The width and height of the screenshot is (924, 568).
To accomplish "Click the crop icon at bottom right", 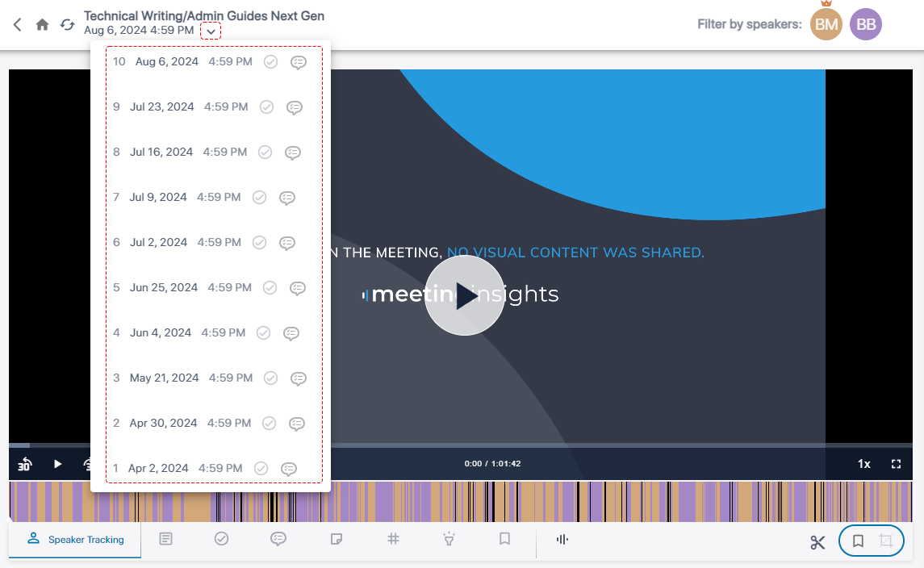I will pyautogui.click(x=886, y=541).
